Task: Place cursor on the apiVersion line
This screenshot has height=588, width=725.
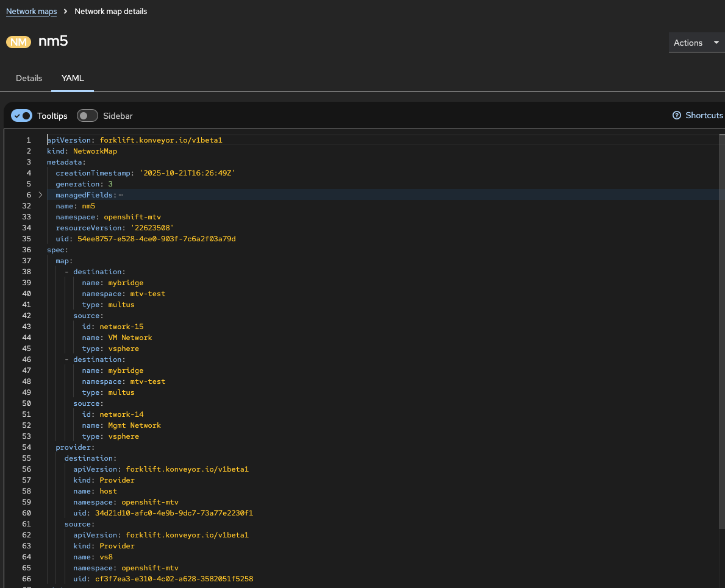Action: (134, 140)
